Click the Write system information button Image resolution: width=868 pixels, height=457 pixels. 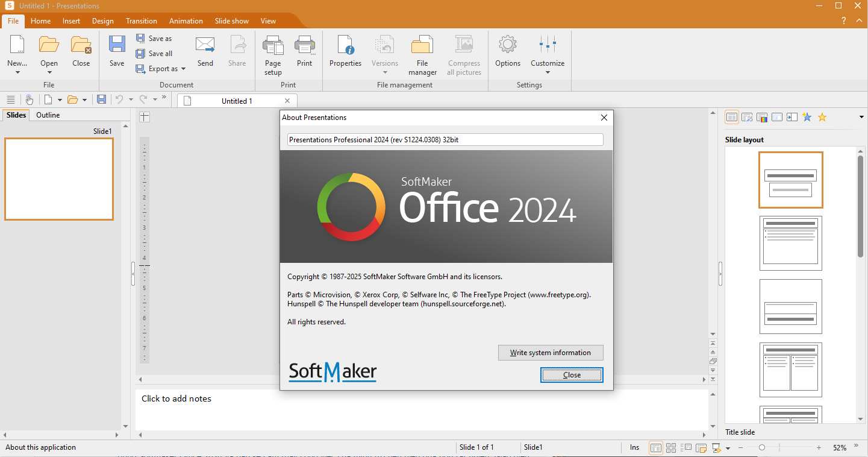tap(550, 353)
